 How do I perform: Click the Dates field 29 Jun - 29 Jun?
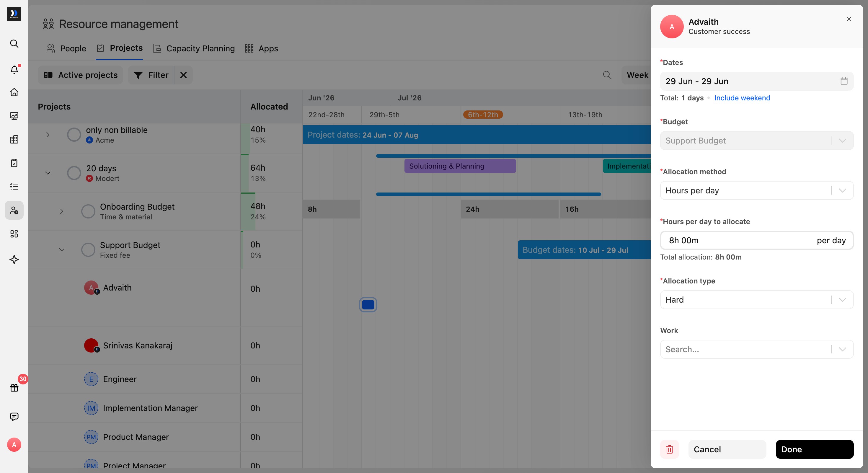tap(756, 81)
